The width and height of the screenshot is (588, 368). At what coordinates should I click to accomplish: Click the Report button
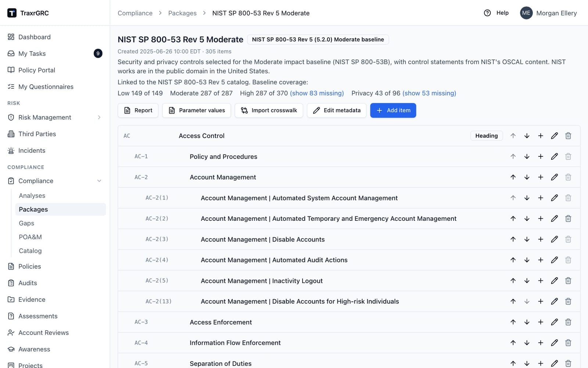coord(138,110)
